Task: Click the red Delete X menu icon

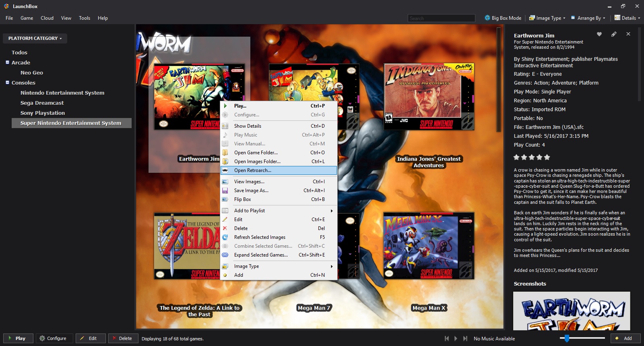Action: pos(225,228)
